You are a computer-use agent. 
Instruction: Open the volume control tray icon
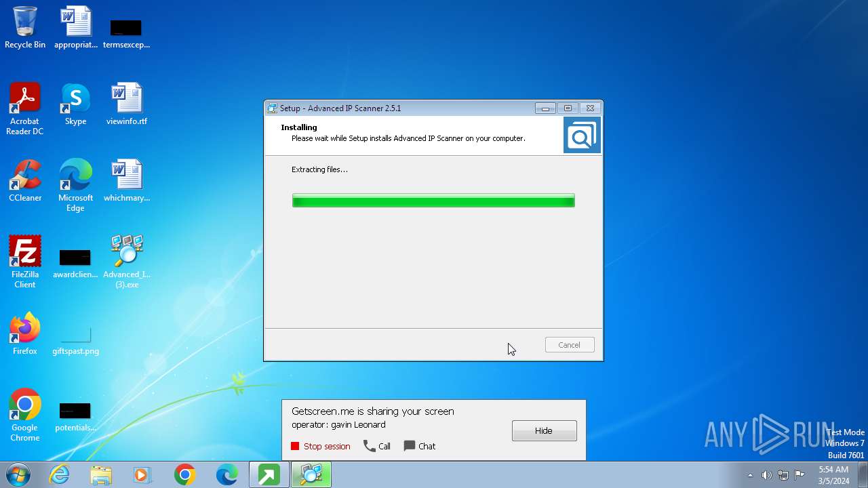click(766, 475)
